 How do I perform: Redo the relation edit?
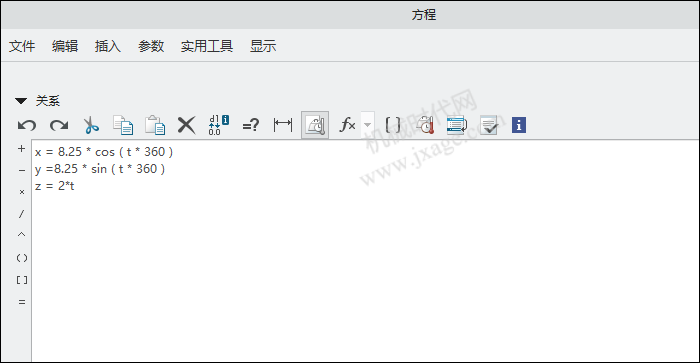[x=59, y=125]
